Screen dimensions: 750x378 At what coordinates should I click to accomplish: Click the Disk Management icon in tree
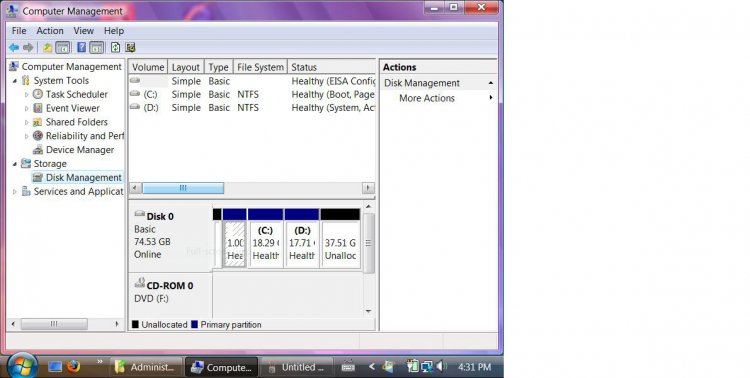[x=38, y=178]
